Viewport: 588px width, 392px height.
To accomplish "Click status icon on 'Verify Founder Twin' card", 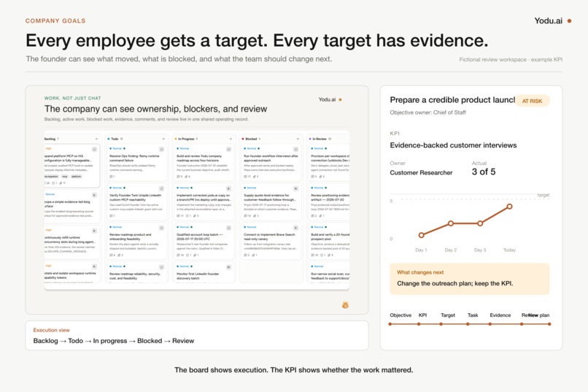I will (162, 188).
